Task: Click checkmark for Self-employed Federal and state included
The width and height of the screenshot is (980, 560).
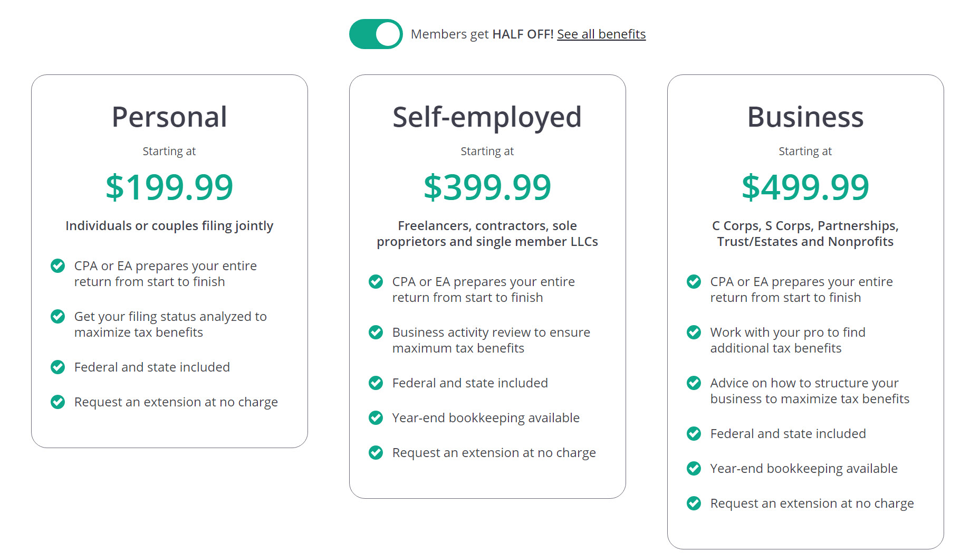Action: tap(376, 383)
